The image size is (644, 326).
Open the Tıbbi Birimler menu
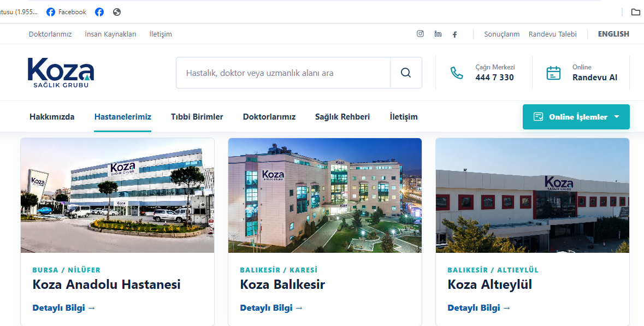[x=197, y=117]
